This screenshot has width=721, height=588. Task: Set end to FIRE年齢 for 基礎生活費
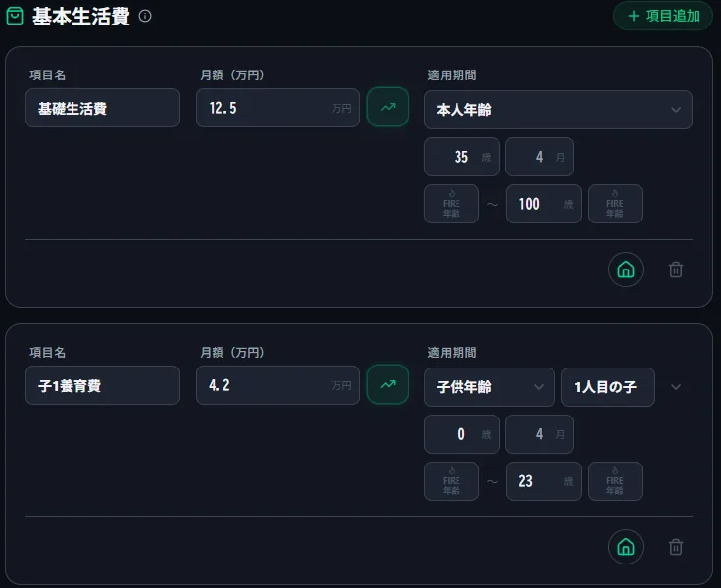[x=615, y=204]
